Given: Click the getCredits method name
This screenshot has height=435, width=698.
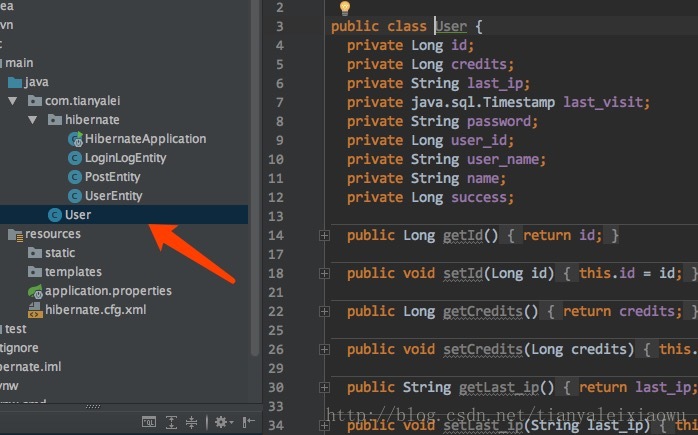Looking at the screenshot, I should pos(483,311).
